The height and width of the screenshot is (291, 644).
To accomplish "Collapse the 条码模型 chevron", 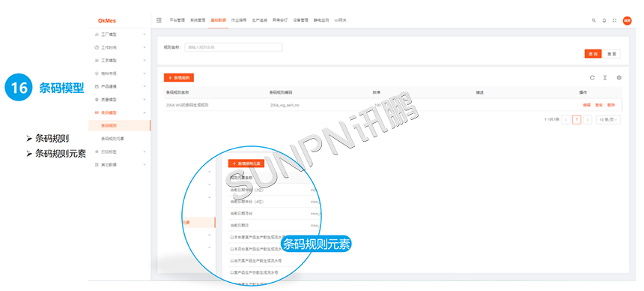I will coord(145,112).
